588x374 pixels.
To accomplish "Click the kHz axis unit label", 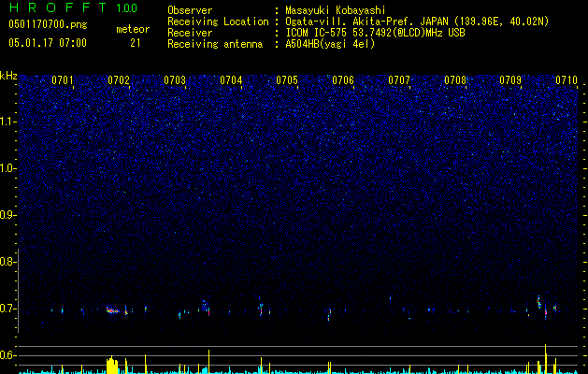I will (8, 76).
